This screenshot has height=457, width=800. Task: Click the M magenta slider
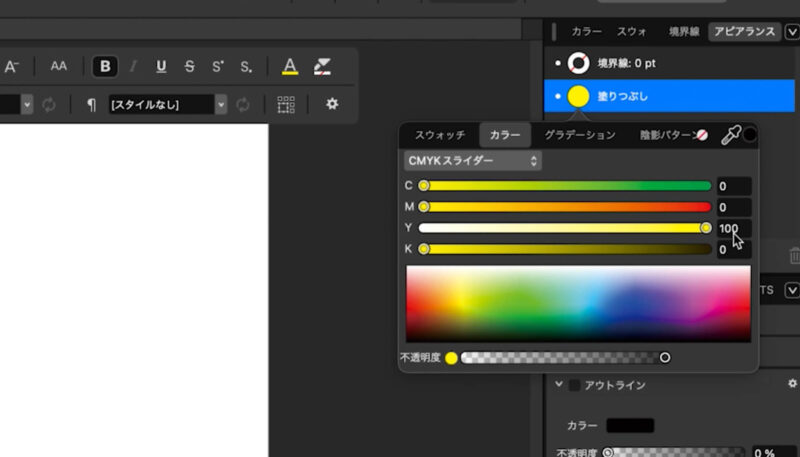point(565,207)
